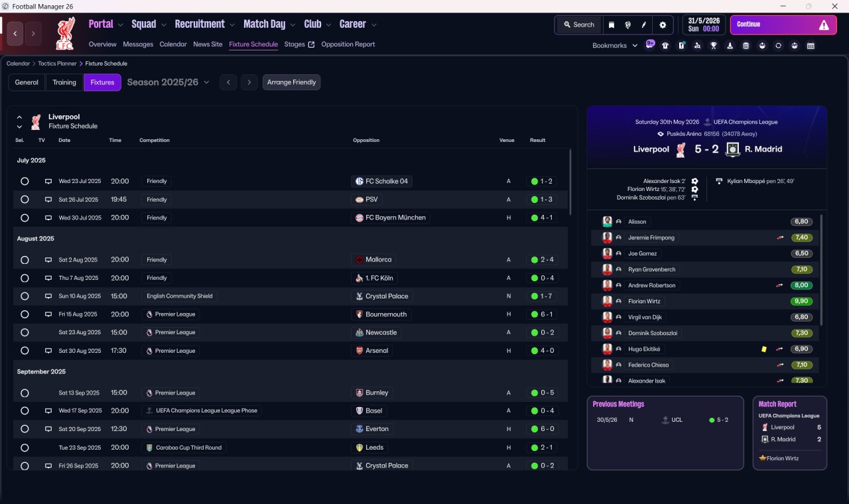Select the radio button for the FC Schalke 04 fixture
The height and width of the screenshot is (504, 849).
(x=25, y=181)
